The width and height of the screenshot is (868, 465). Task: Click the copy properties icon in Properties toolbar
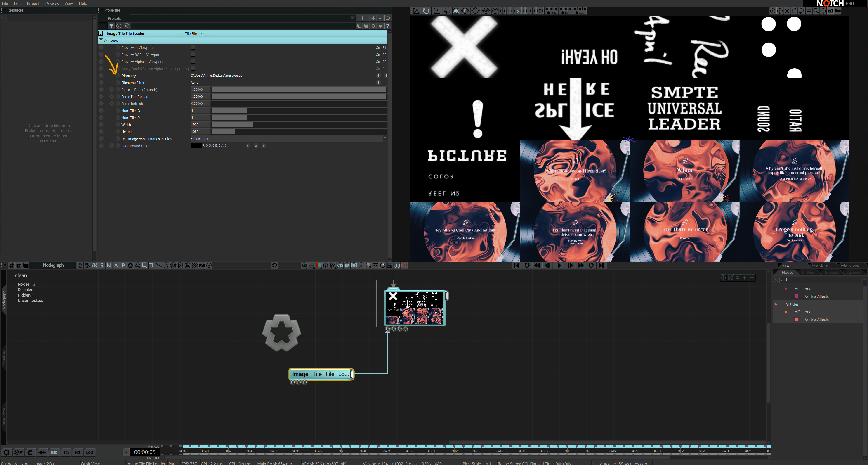pos(359,26)
